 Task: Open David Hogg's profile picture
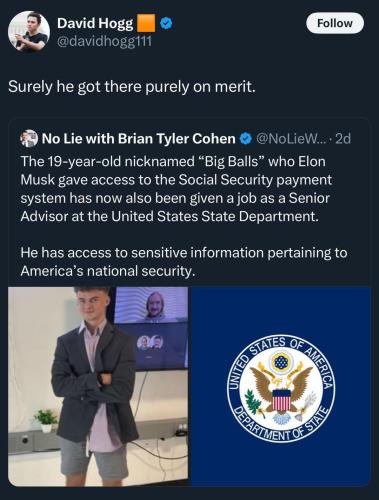click(29, 32)
